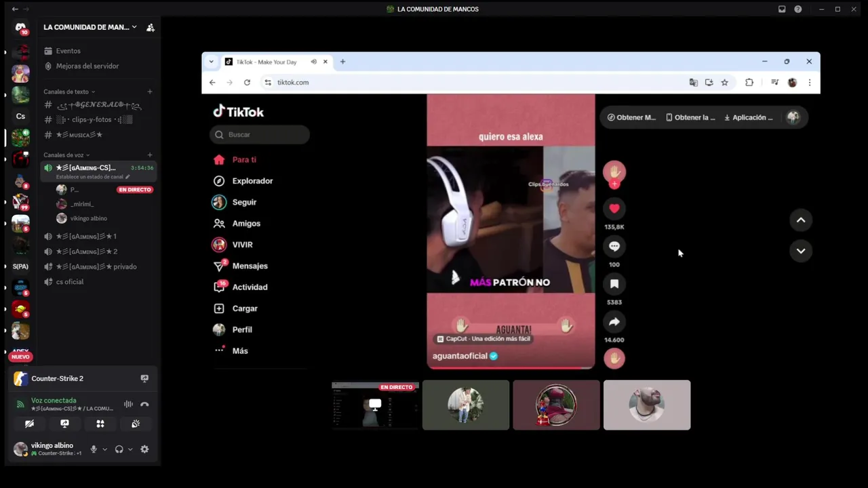Mute the Discord microphone
Screen dimensions: 868x488
coord(94,449)
